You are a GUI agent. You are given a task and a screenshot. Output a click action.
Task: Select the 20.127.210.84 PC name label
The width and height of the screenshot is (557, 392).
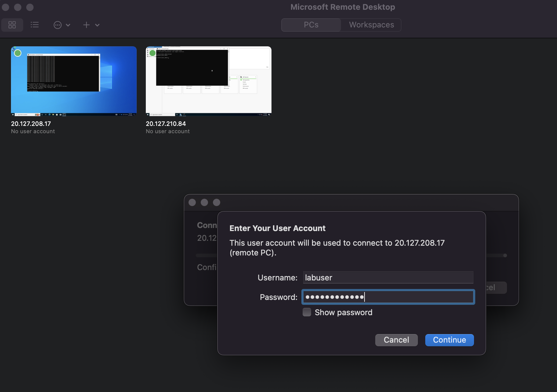coord(166,124)
